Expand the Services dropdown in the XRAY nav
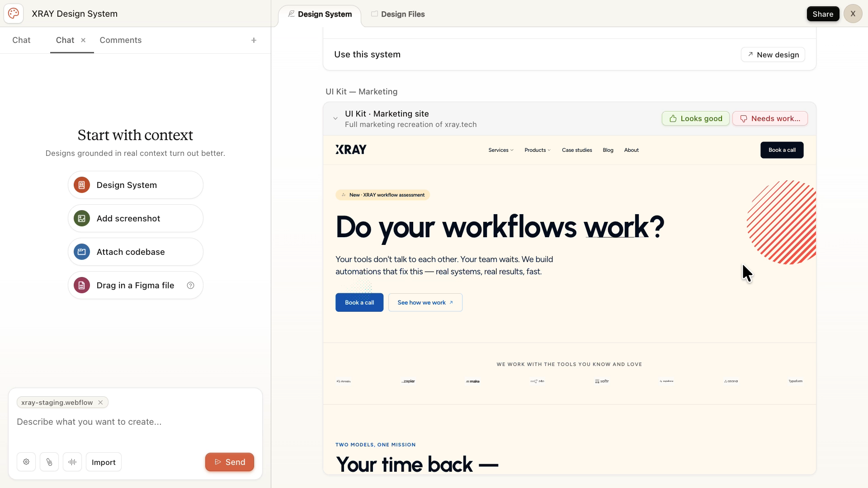868x488 pixels. (x=500, y=150)
